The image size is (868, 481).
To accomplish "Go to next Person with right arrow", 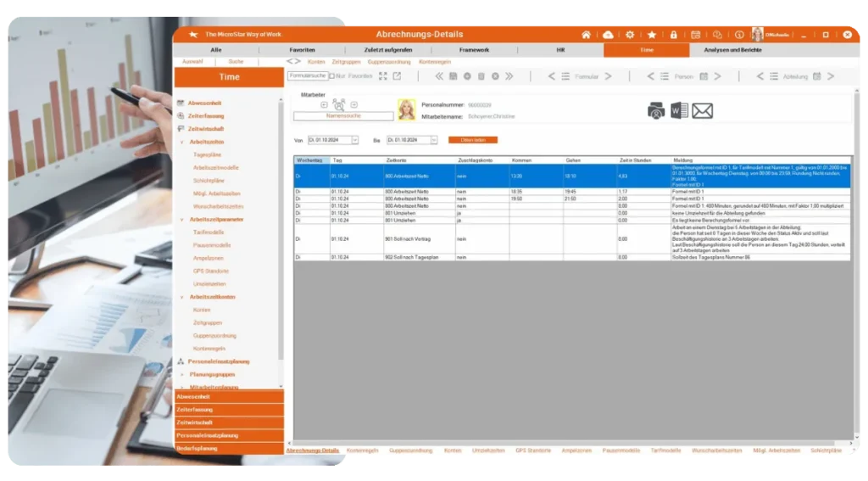I will pyautogui.click(x=717, y=76).
